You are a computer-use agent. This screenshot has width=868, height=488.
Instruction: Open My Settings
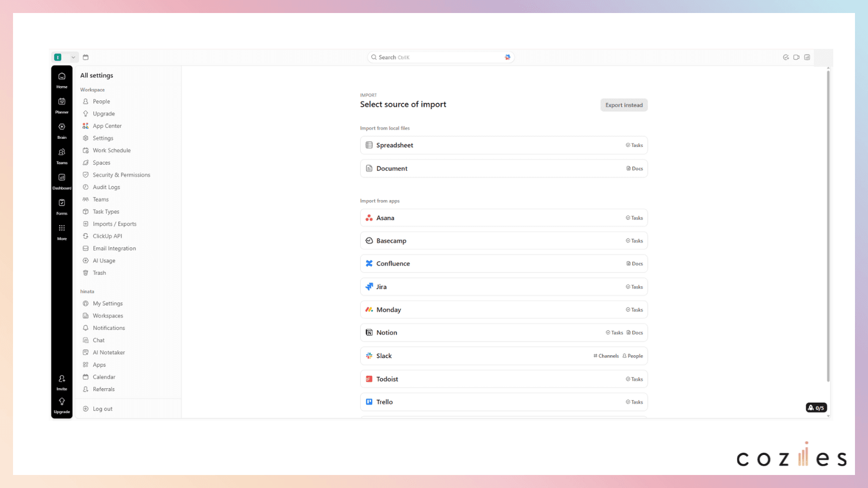108,304
